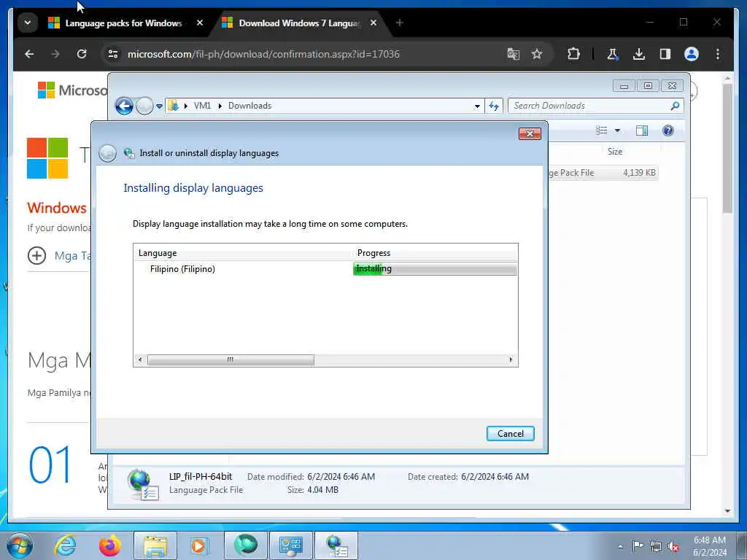This screenshot has height=560, width=747.
Task: Click the green round app taskbar icon
Action: tap(245, 545)
